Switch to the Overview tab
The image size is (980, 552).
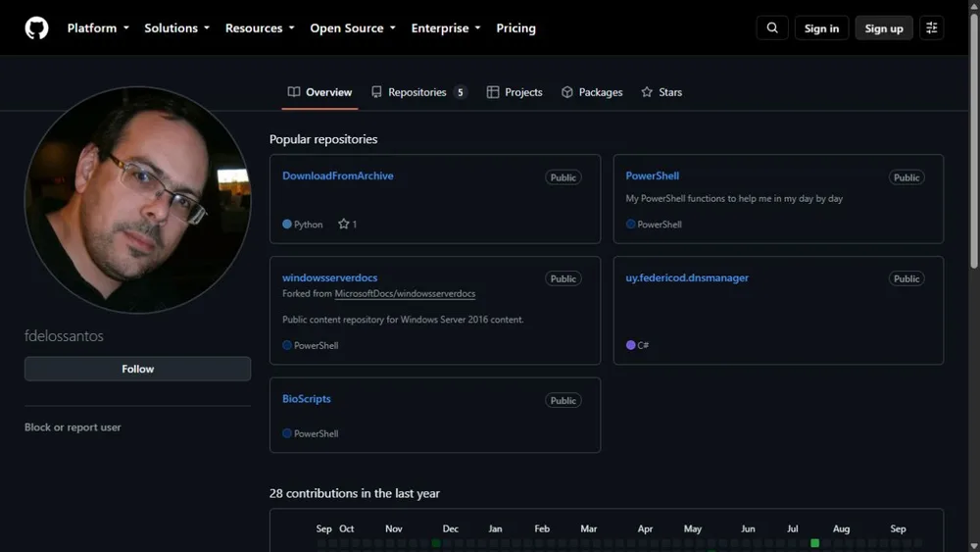(320, 92)
